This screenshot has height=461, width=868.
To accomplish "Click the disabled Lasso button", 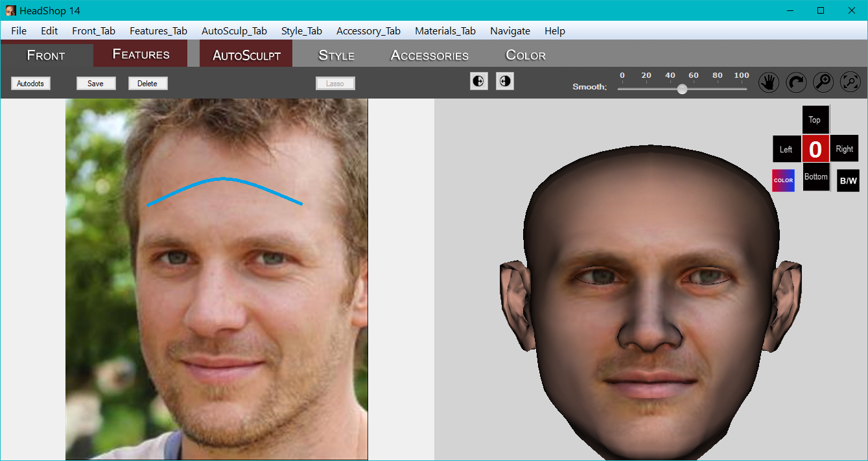I will [335, 83].
